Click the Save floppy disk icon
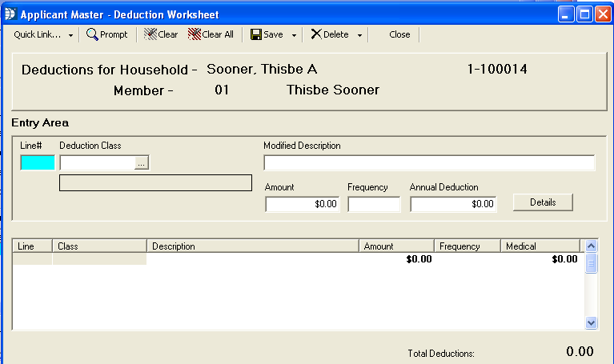 pyautogui.click(x=256, y=34)
